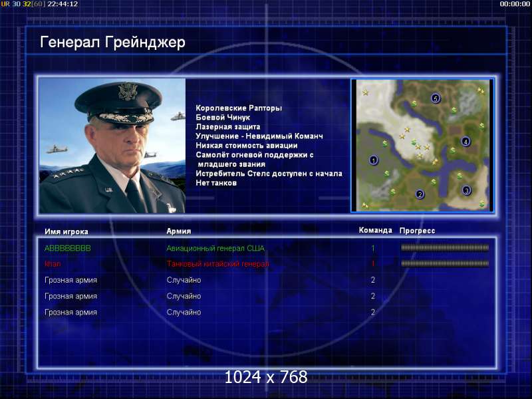Click the 00:00:00 game timer
532x399 pixels.
pos(515,4)
